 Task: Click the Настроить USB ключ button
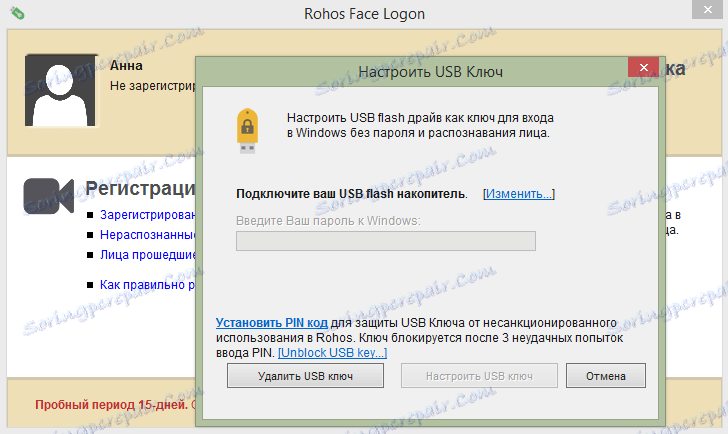tap(479, 376)
